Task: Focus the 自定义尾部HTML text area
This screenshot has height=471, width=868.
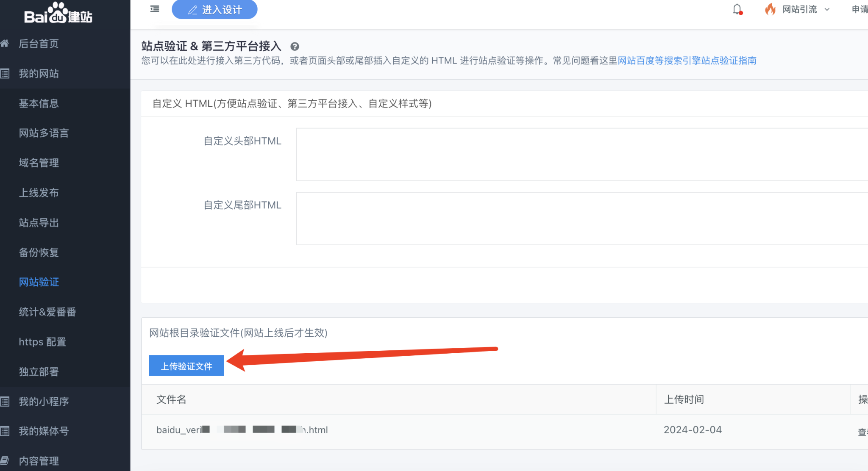Action: point(581,219)
